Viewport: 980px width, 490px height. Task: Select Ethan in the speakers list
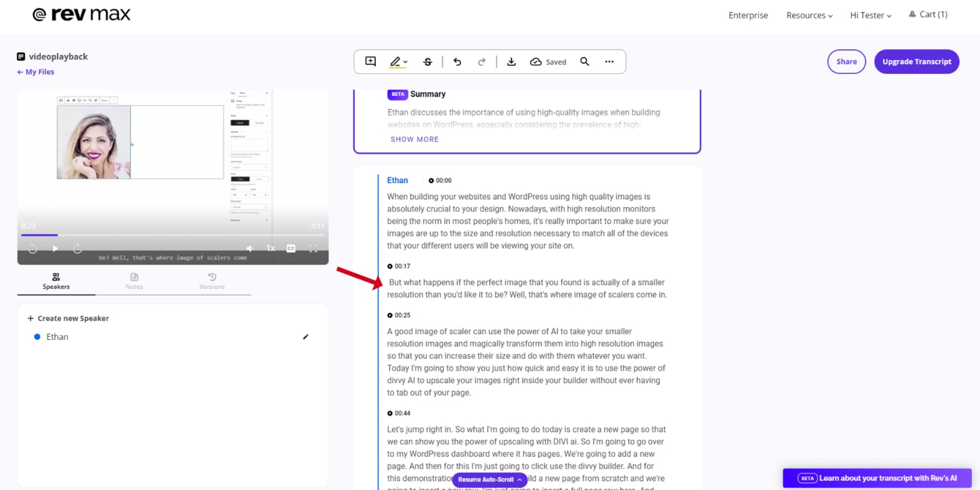pyautogui.click(x=57, y=337)
